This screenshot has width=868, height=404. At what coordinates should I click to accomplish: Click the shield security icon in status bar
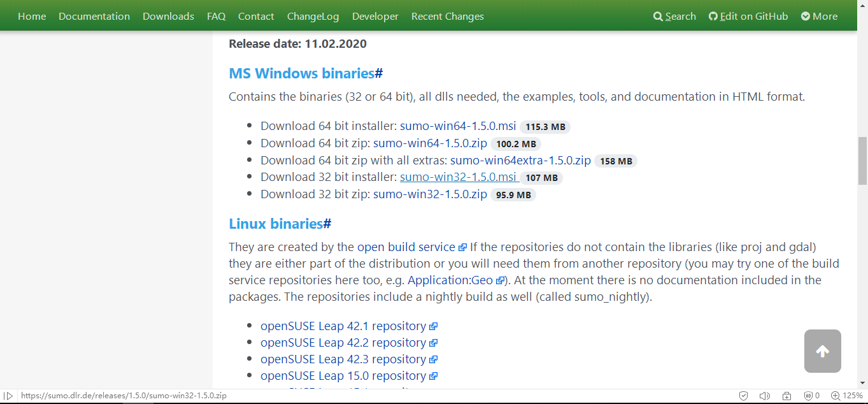tap(743, 396)
